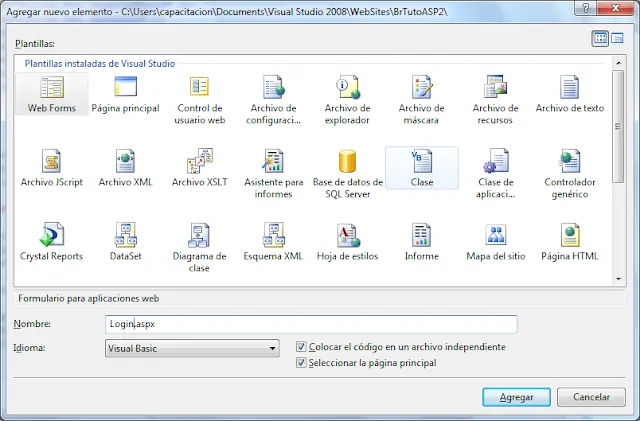The height and width of the screenshot is (421, 640).
Task: Select the Página HTML template
Action: pyautogui.click(x=569, y=242)
